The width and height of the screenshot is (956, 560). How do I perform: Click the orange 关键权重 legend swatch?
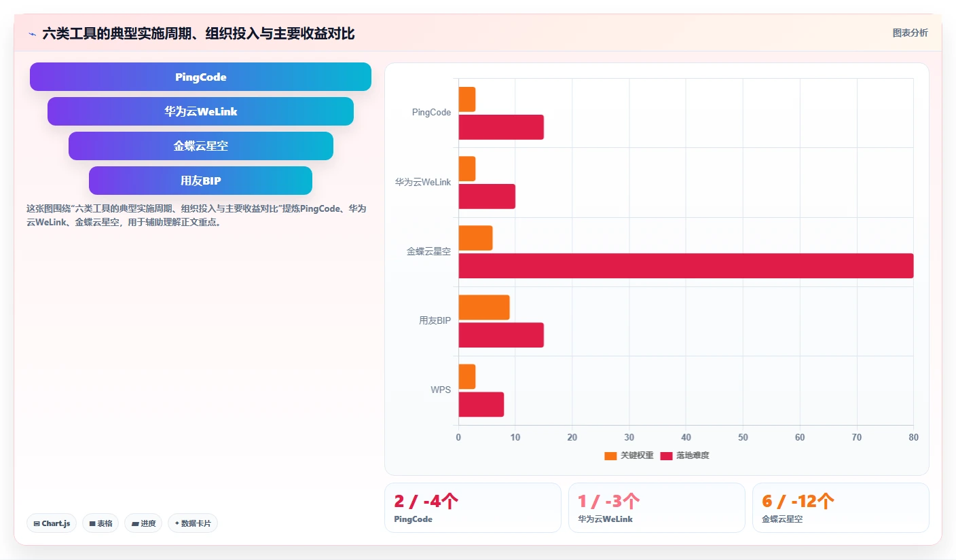coord(610,455)
